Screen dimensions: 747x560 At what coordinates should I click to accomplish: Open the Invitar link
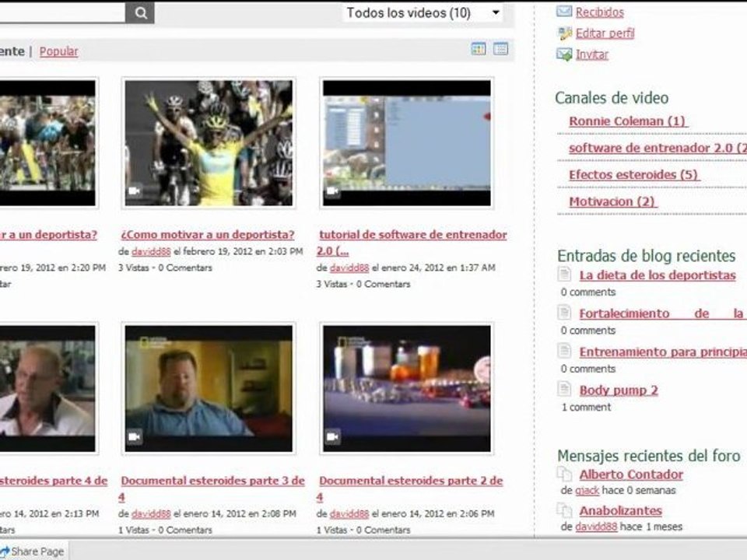click(592, 54)
